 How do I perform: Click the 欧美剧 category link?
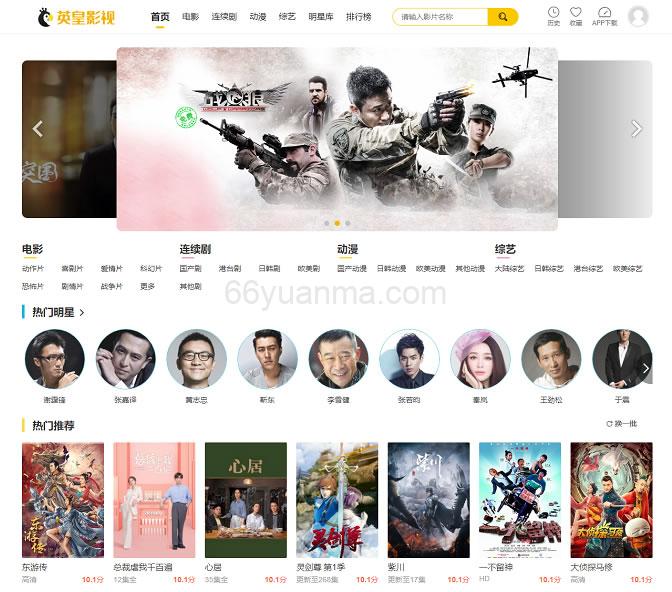tap(309, 269)
